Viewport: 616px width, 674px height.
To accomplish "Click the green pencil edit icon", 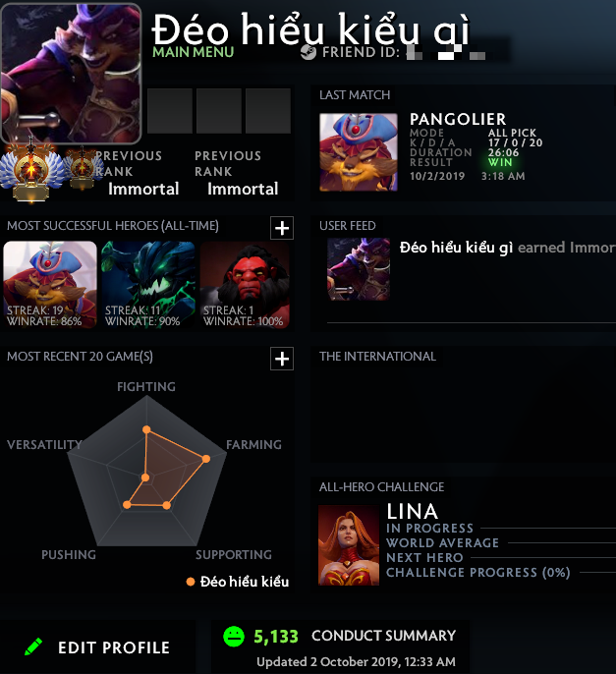I will coord(33,646).
